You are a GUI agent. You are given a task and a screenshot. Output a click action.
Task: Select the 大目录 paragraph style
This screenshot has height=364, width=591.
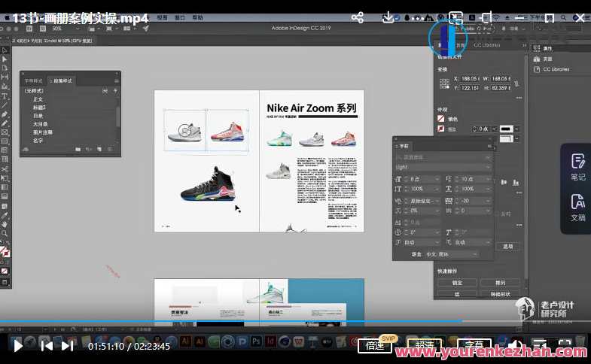coord(41,124)
